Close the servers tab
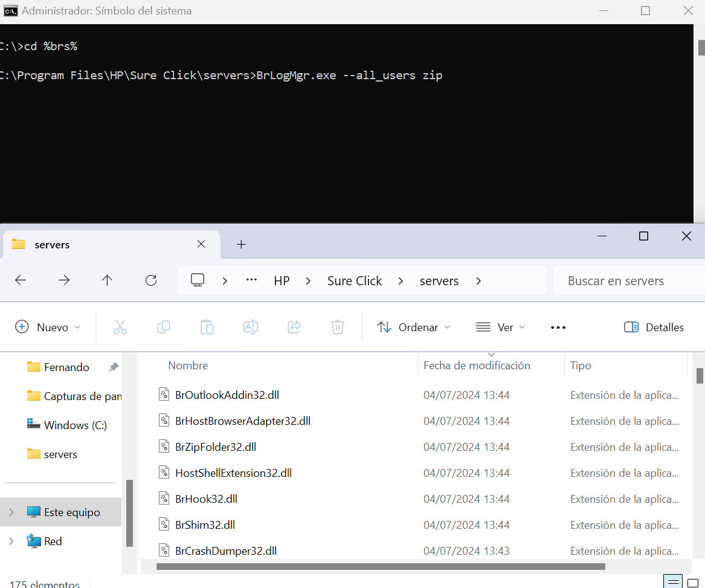The image size is (705, 588). [x=201, y=244]
